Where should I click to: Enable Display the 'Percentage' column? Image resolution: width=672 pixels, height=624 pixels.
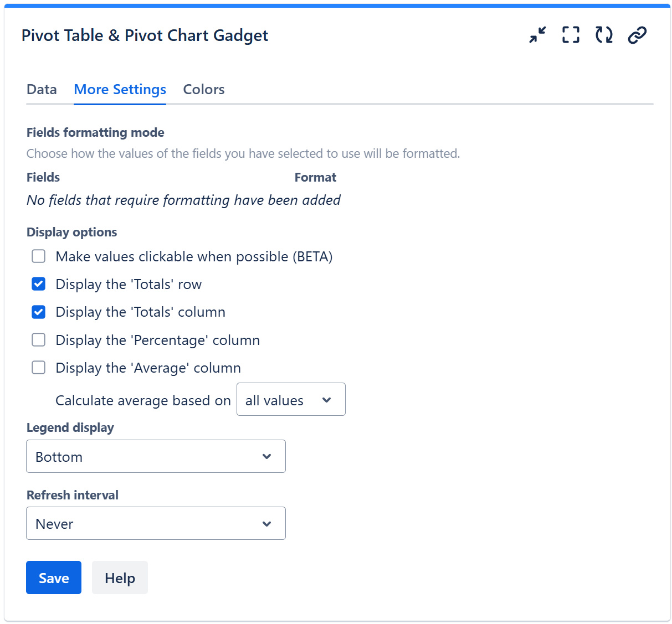(39, 339)
